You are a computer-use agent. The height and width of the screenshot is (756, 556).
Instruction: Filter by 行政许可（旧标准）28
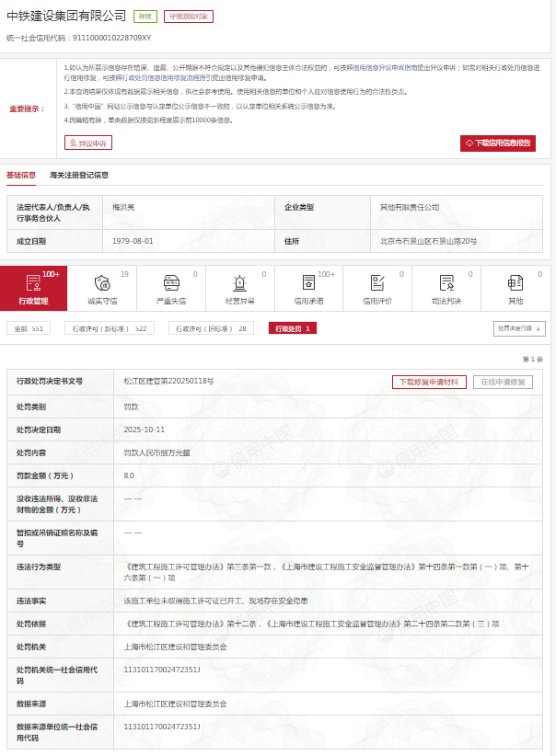coord(213,328)
